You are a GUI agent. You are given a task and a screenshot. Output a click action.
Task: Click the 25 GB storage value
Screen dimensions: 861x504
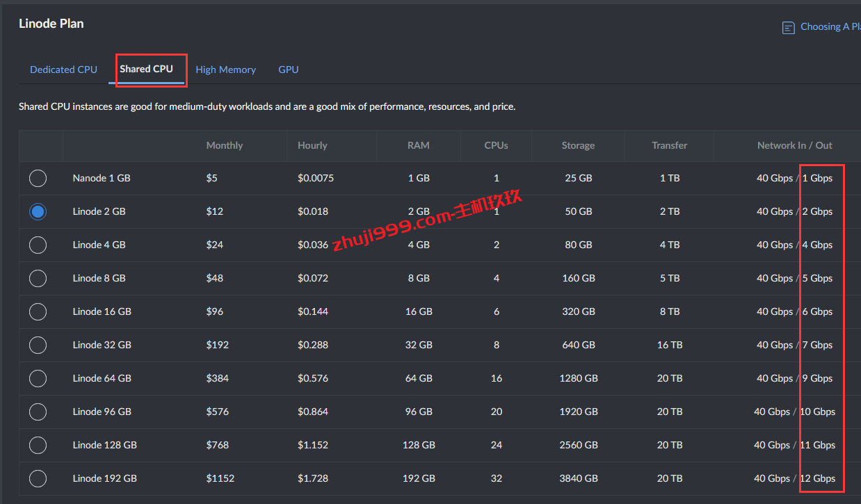click(579, 178)
